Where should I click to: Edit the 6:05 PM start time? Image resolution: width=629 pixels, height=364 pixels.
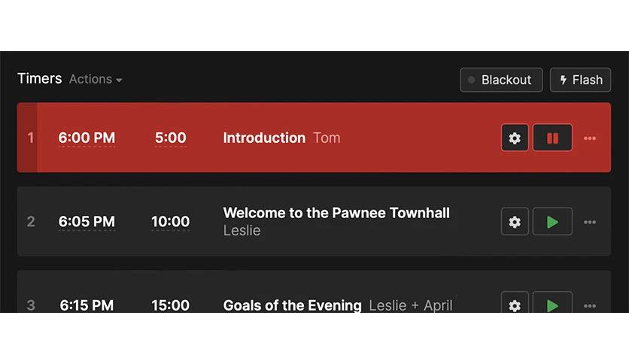pyautogui.click(x=87, y=222)
